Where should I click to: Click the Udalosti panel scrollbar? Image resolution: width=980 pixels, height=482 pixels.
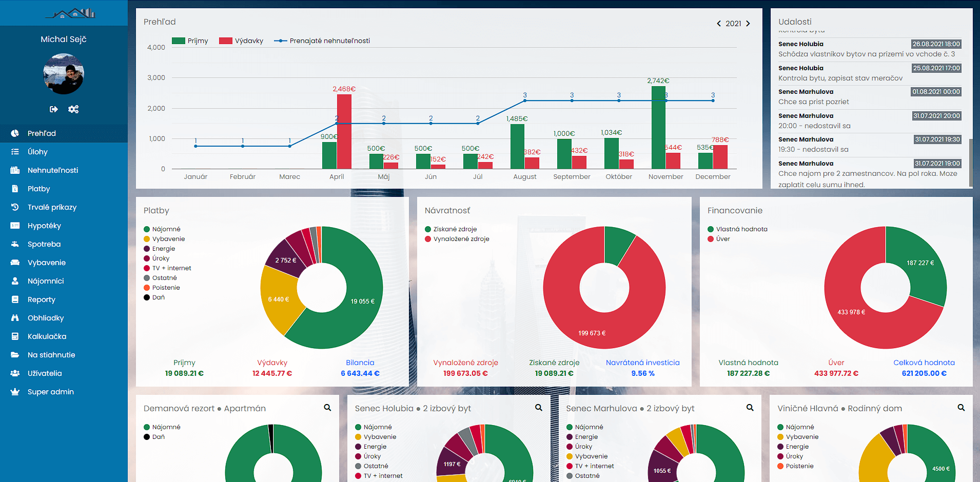pos(970,162)
